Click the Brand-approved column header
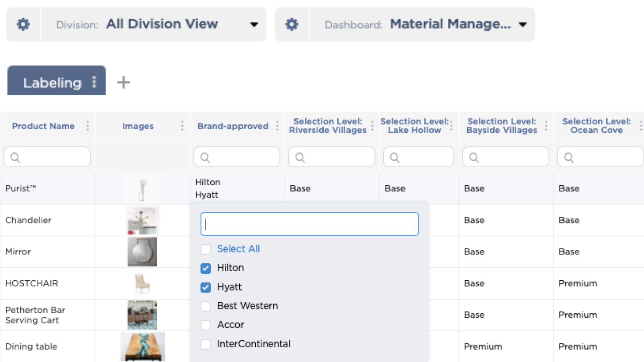Viewport: 644px width, 362px height. [x=233, y=126]
